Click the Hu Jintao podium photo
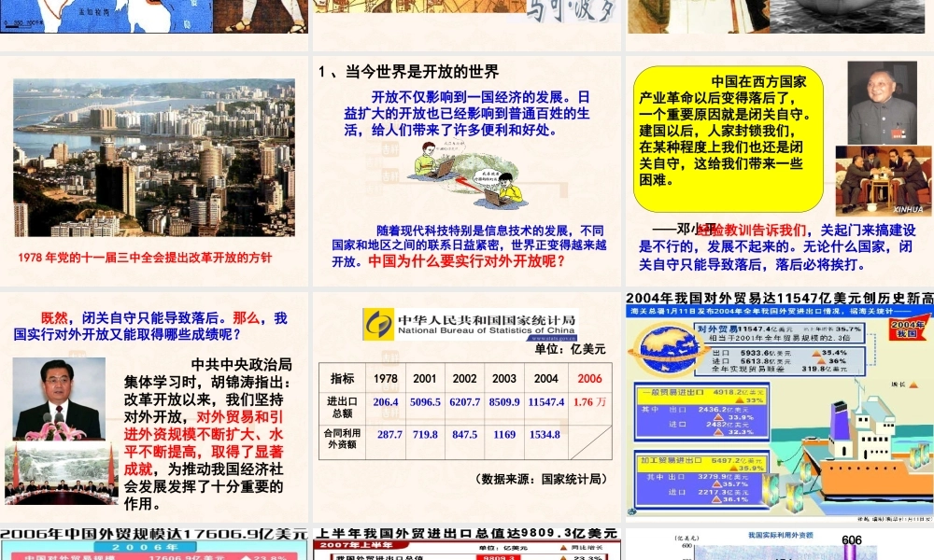Image resolution: width=934 pixels, height=560 pixels. pos(58,399)
